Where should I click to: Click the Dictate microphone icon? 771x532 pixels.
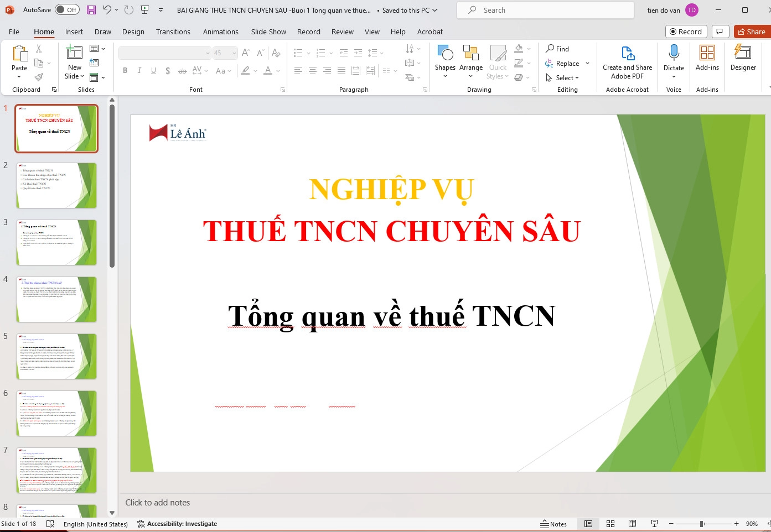674,54
